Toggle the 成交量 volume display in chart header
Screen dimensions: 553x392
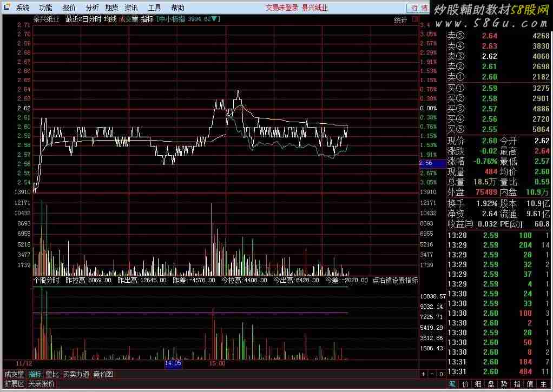click(128, 19)
